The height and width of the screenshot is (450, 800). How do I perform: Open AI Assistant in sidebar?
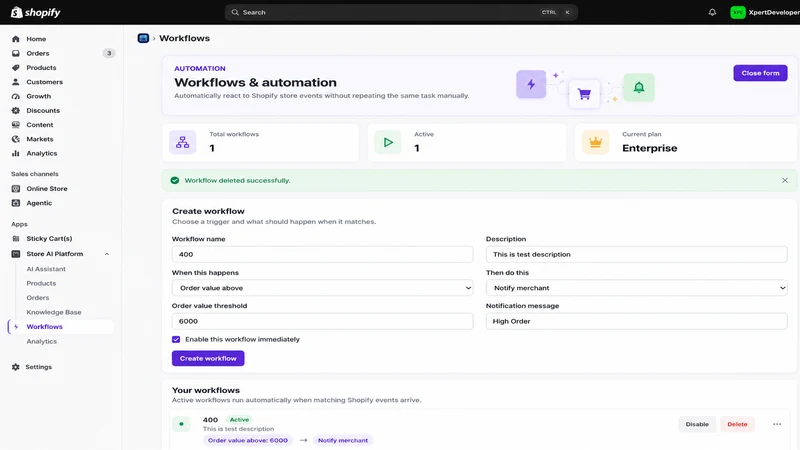click(x=46, y=269)
